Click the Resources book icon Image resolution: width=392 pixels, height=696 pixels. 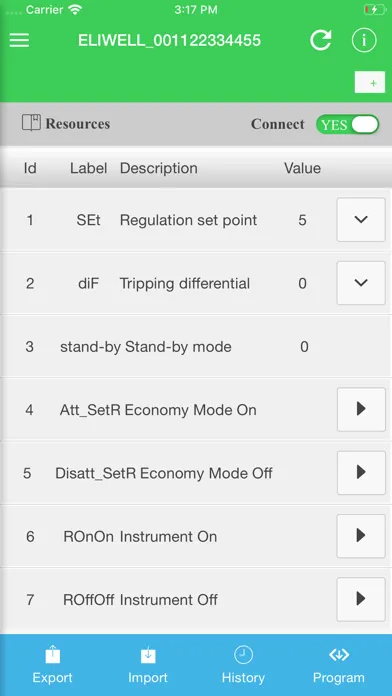pos(32,123)
